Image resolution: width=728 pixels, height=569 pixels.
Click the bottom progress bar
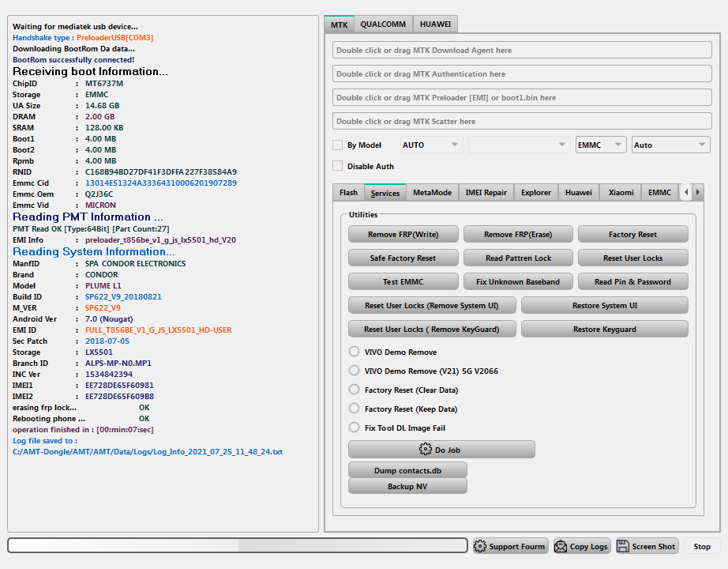coord(238,545)
